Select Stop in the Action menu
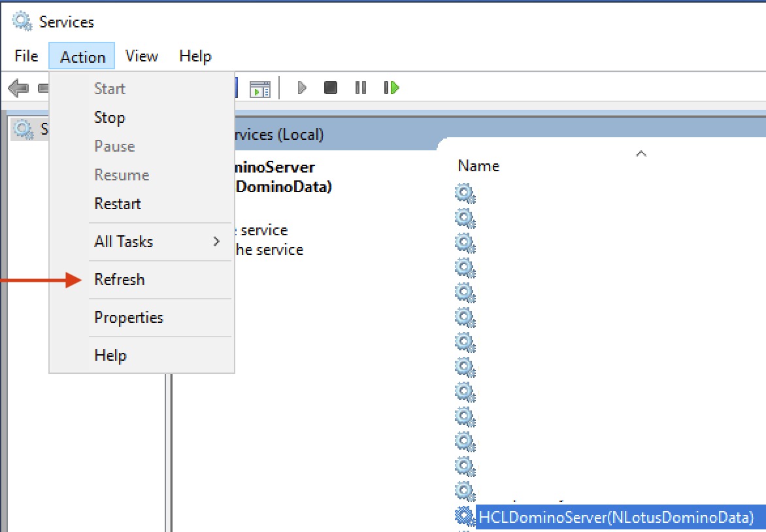766x532 pixels. [x=109, y=118]
